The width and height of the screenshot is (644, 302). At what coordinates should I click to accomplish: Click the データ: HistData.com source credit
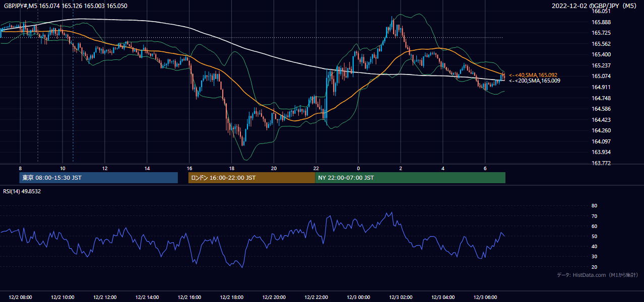(x=597, y=275)
